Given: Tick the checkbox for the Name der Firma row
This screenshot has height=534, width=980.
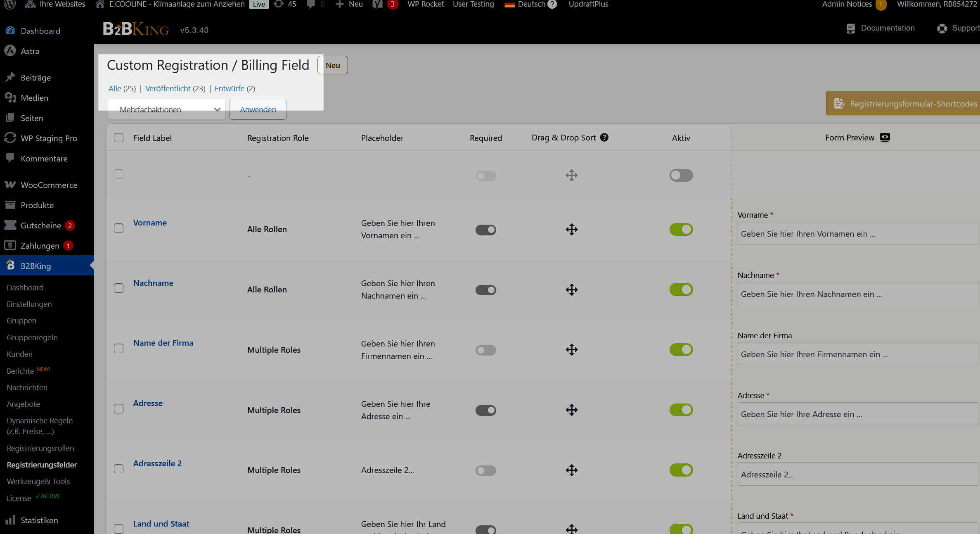Looking at the screenshot, I should (x=119, y=349).
